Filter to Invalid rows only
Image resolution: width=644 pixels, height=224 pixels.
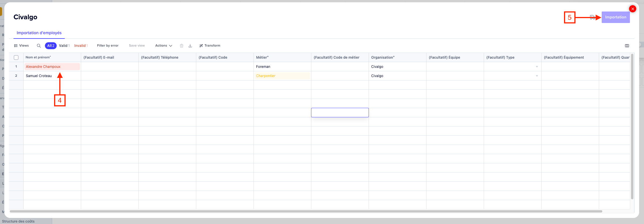tap(81, 46)
